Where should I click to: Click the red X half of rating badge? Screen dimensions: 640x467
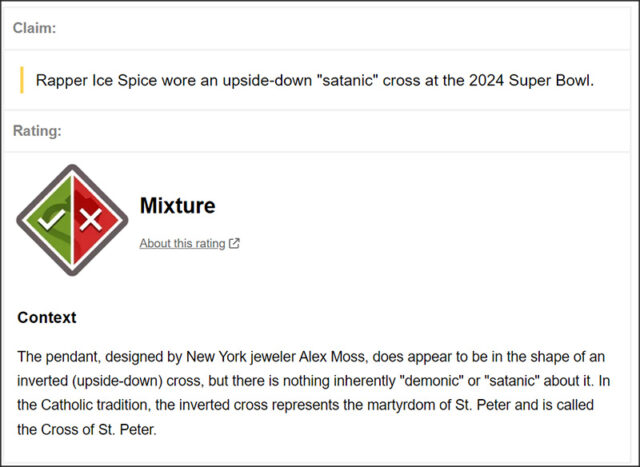point(95,220)
